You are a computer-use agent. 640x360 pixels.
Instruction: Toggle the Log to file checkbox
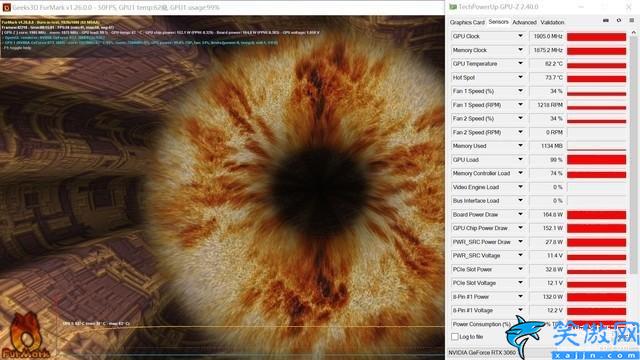click(455, 337)
